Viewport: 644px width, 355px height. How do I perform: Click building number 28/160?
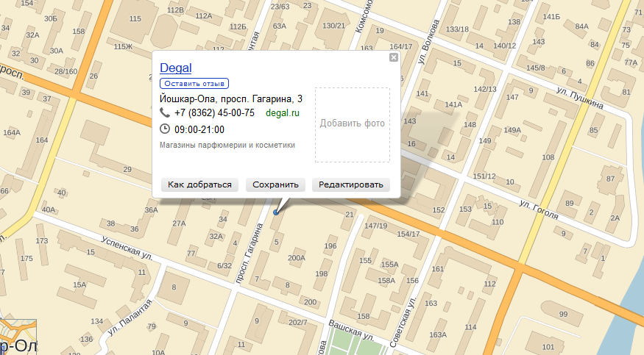point(66,71)
